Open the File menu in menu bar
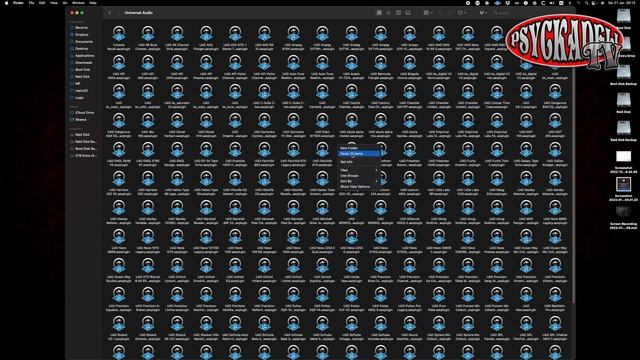This screenshot has height=360, width=640. pos(31,3)
